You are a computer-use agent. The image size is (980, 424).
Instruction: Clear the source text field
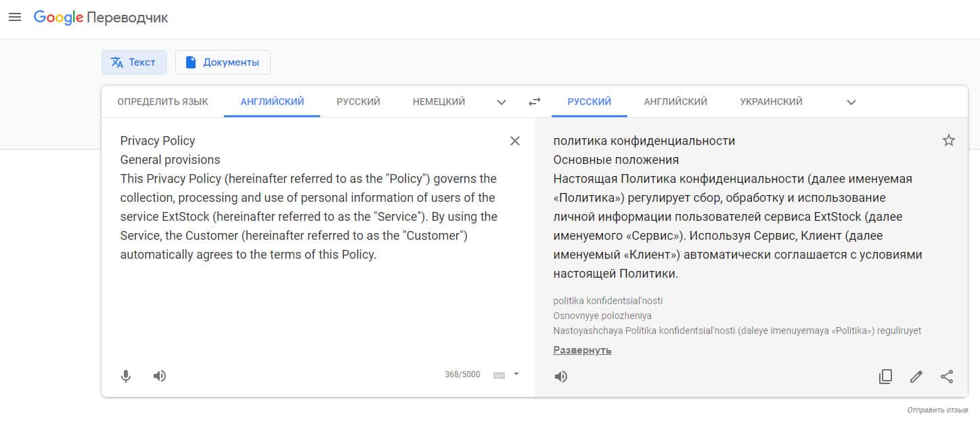(514, 141)
